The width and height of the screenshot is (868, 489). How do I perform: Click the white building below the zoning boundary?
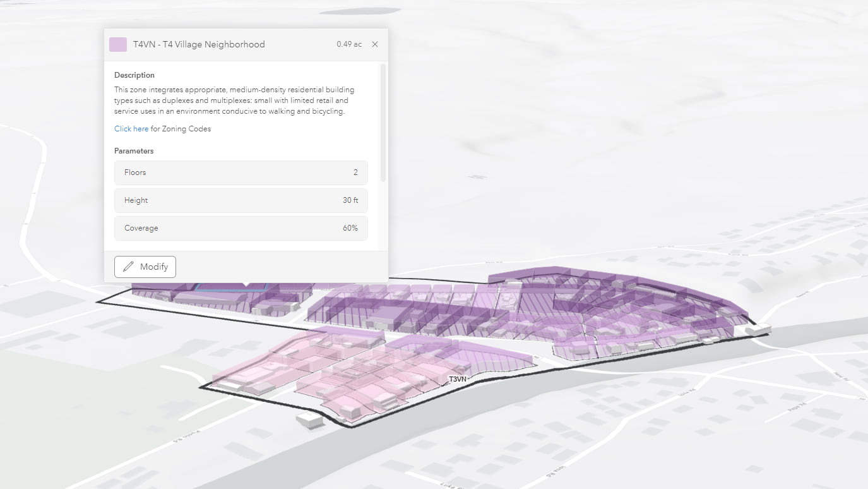click(310, 420)
